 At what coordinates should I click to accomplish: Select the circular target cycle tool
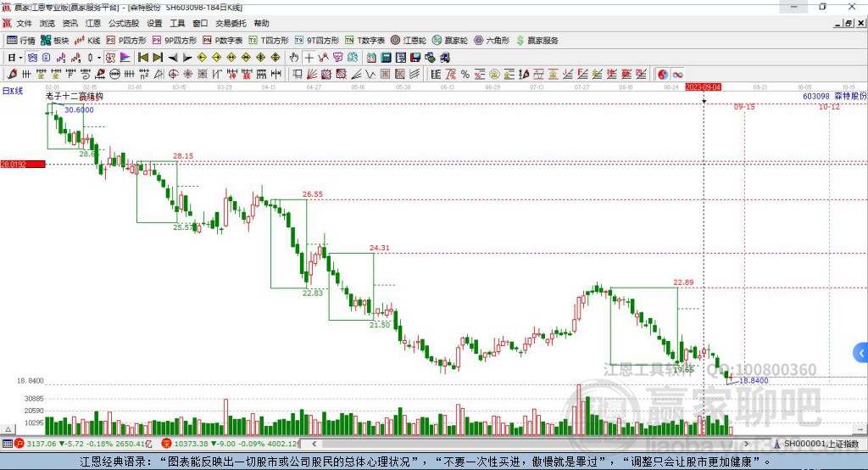tap(173, 75)
